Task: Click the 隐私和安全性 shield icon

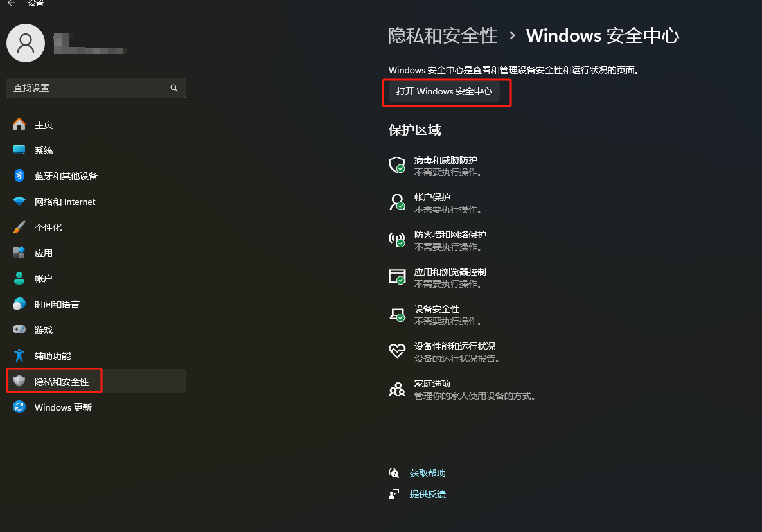Action: pos(19,382)
